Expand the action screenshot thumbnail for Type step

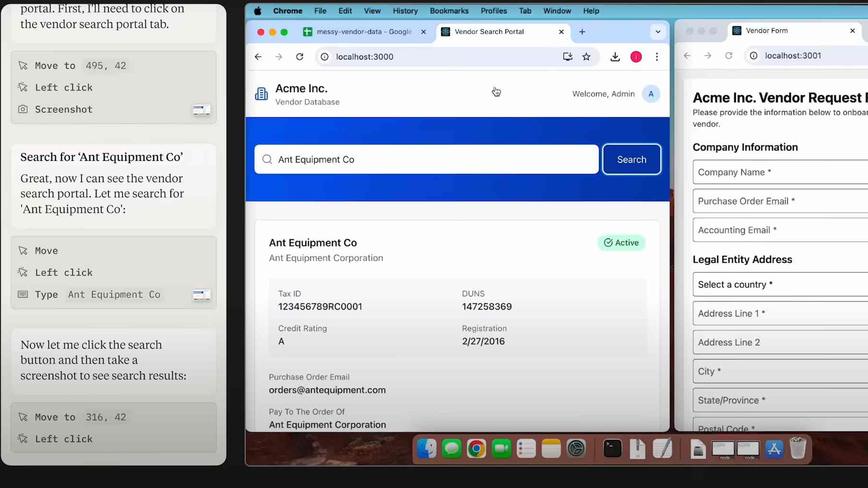point(201,294)
